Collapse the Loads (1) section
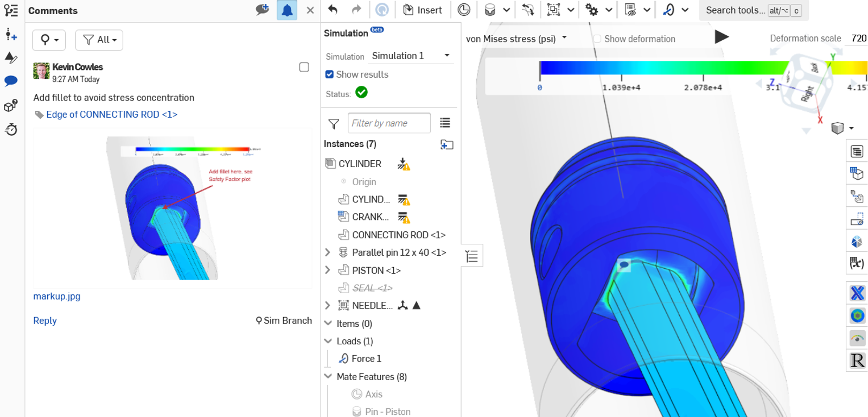Image resolution: width=868 pixels, height=417 pixels. coord(328,341)
